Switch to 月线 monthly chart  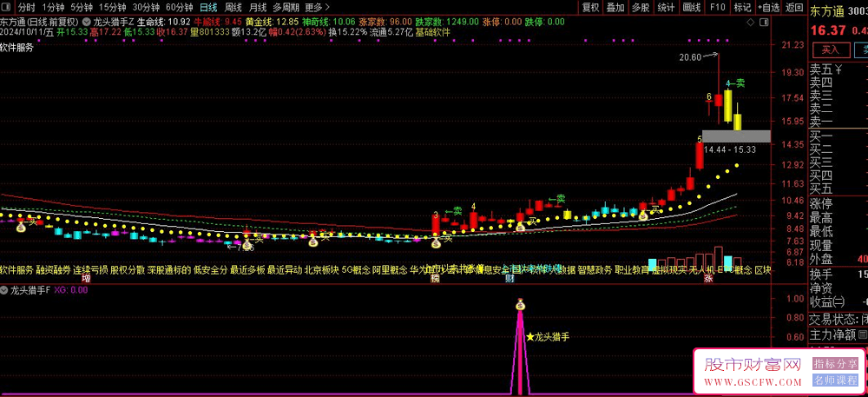coord(258,7)
